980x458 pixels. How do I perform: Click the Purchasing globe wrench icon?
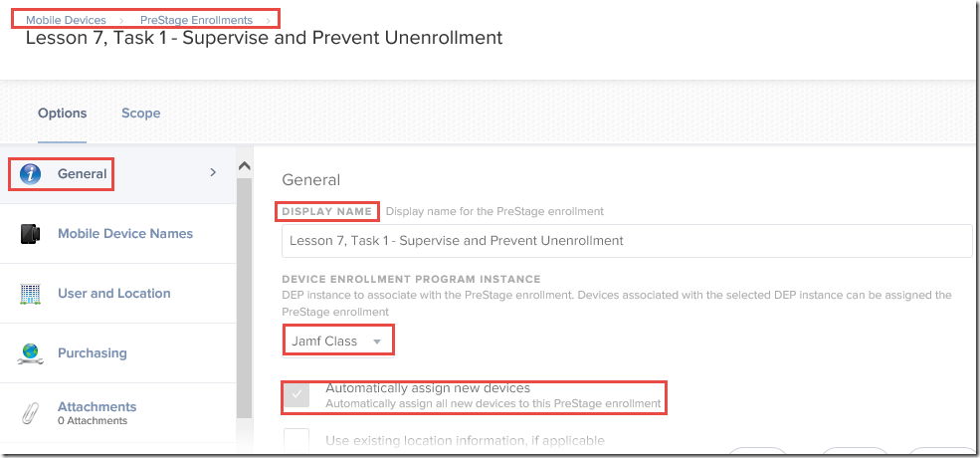pos(30,353)
